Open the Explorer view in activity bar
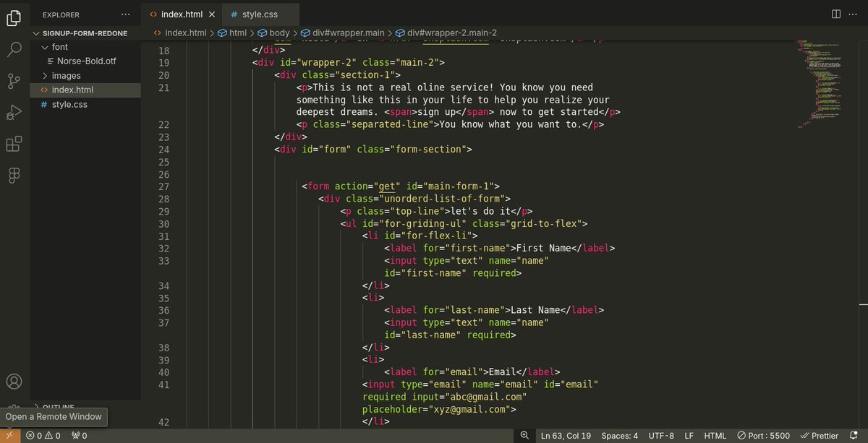 (x=14, y=18)
